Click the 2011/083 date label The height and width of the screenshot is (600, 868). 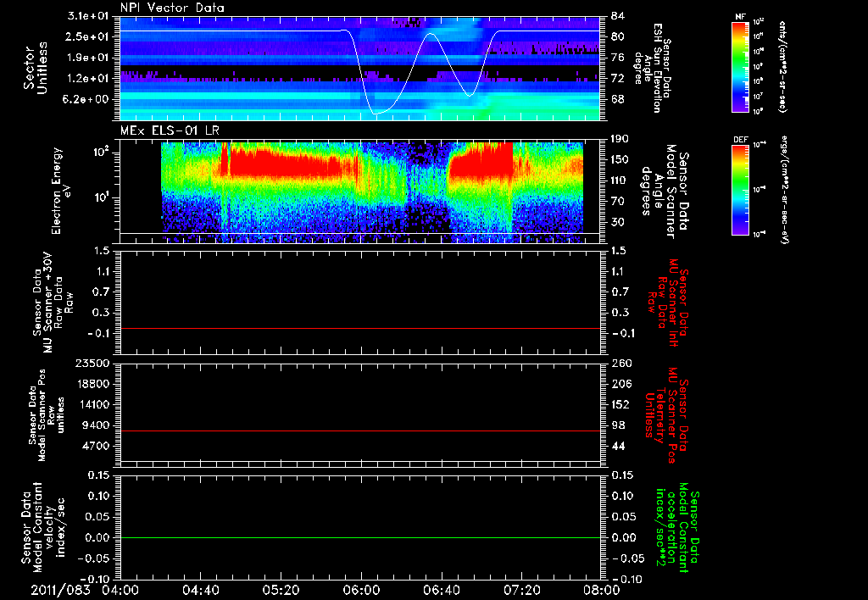pos(60,590)
